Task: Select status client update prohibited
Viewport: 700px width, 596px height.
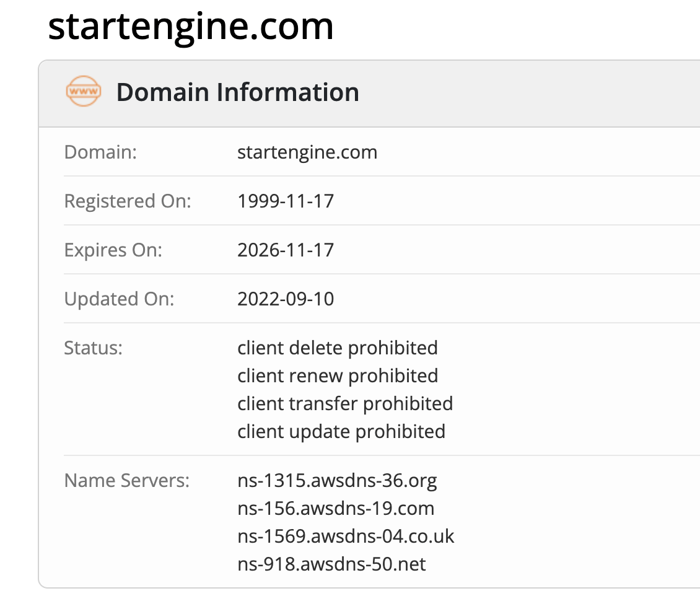Action: [x=341, y=431]
